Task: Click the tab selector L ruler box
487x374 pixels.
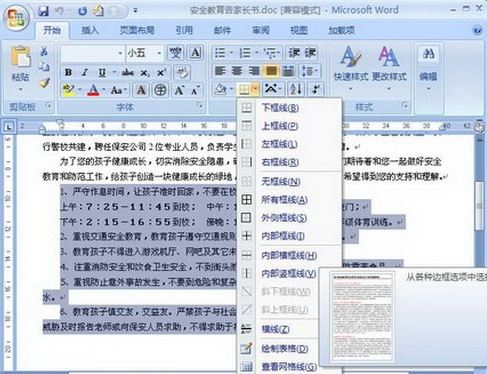Action: pos(9,127)
